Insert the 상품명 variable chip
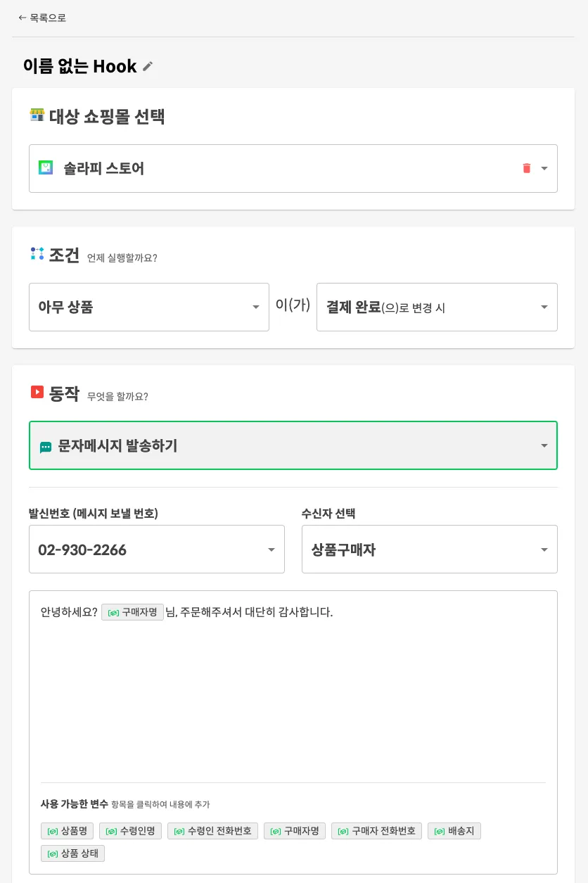 (68, 831)
